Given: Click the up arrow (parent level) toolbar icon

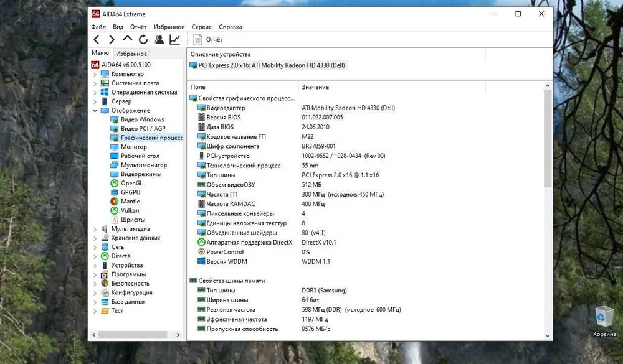Looking at the screenshot, I should coord(127,39).
